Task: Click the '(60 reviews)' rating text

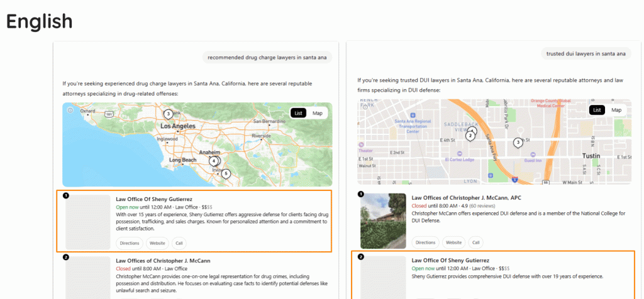Action: (482, 205)
